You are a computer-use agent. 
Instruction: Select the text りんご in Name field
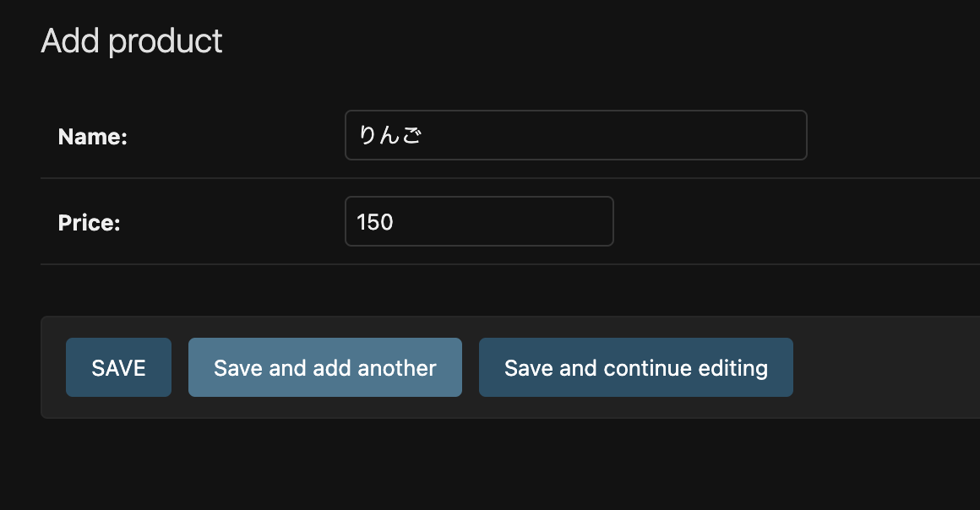389,133
